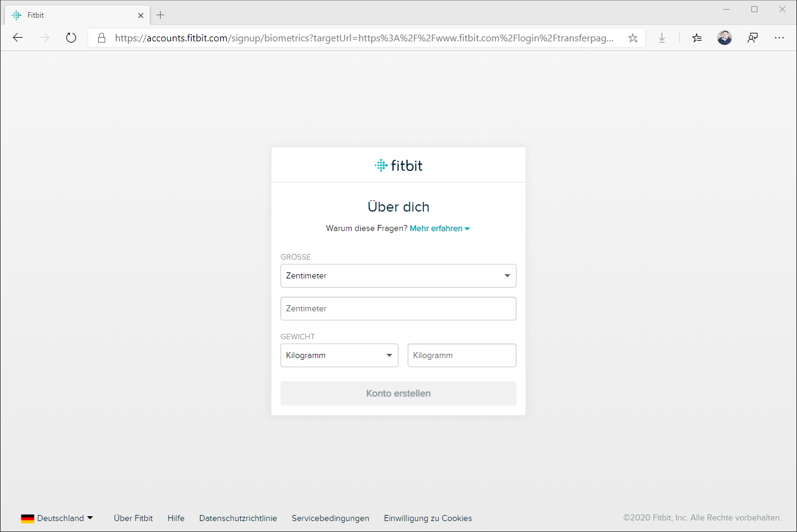Open the Datenschutzrichtlinie footer link
Viewport: 797px width, 532px height.
[238, 518]
